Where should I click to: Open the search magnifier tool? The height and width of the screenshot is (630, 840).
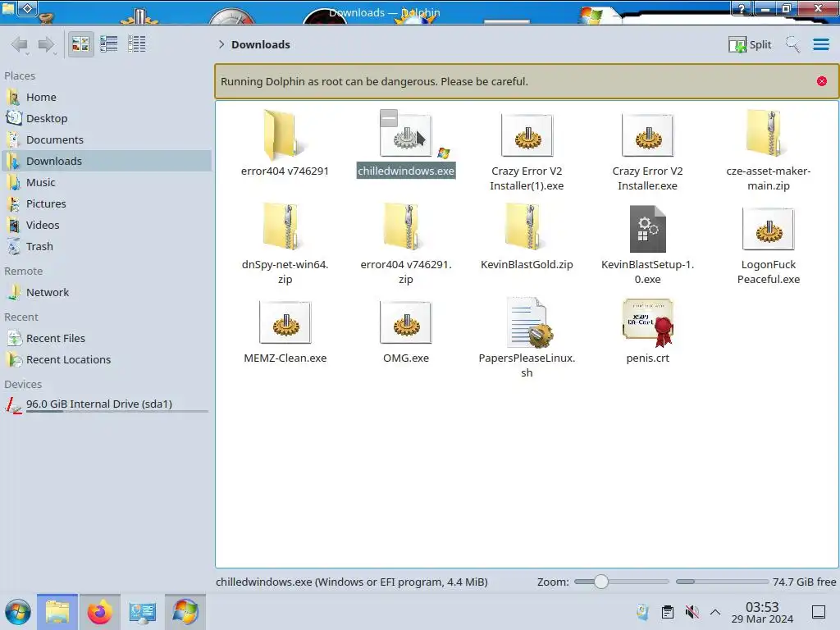coord(793,44)
